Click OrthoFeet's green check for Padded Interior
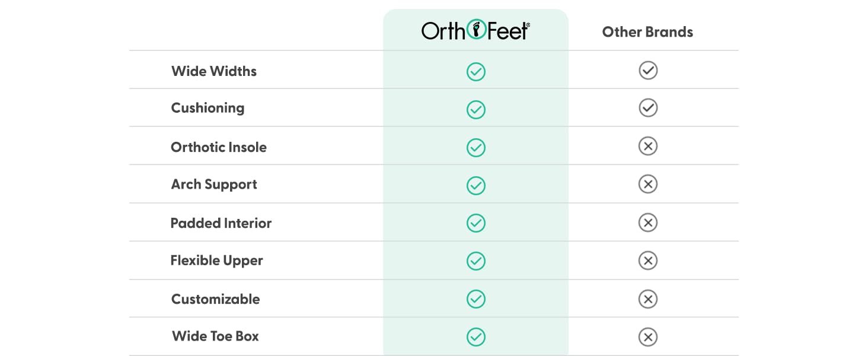868x356 pixels. pos(476,223)
